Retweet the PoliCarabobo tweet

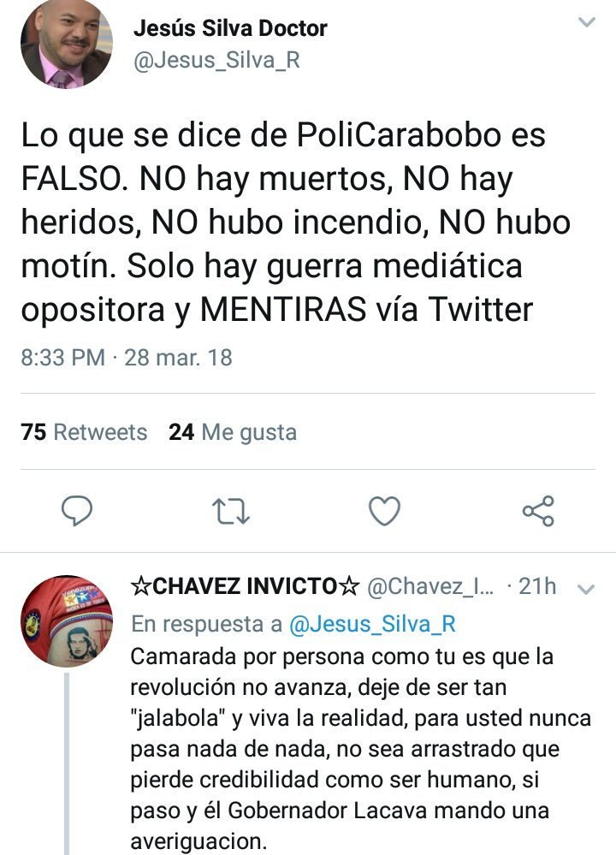(231, 511)
